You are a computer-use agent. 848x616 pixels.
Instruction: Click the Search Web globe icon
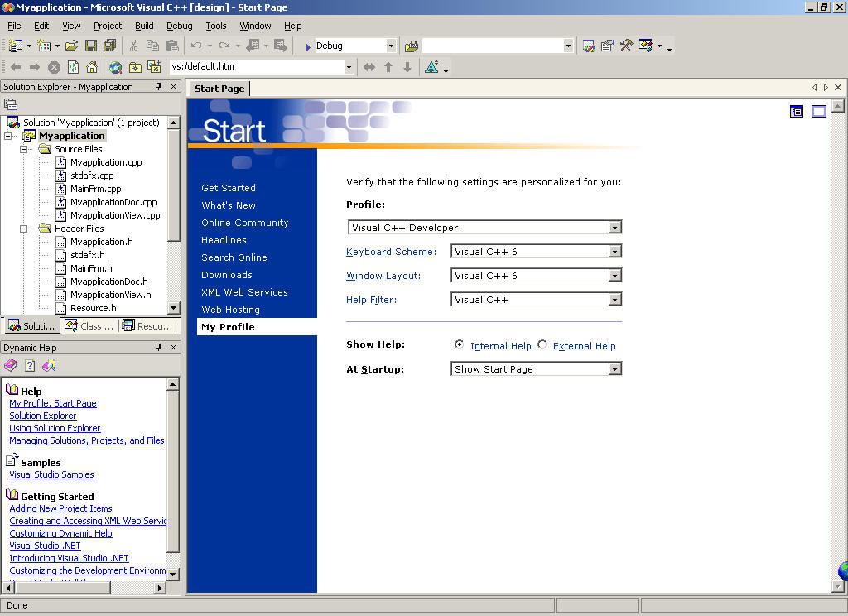(x=115, y=67)
